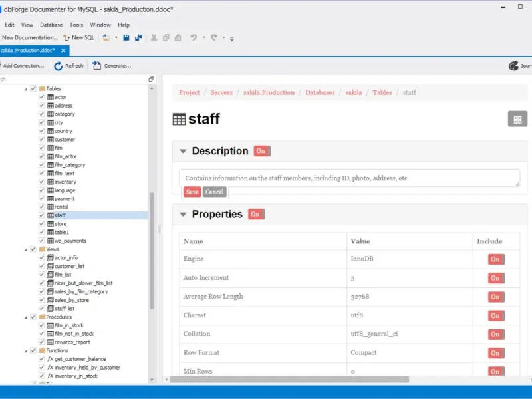532x399 pixels.
Task: Click the New SQL toolbar button
Action: (78, 38)
